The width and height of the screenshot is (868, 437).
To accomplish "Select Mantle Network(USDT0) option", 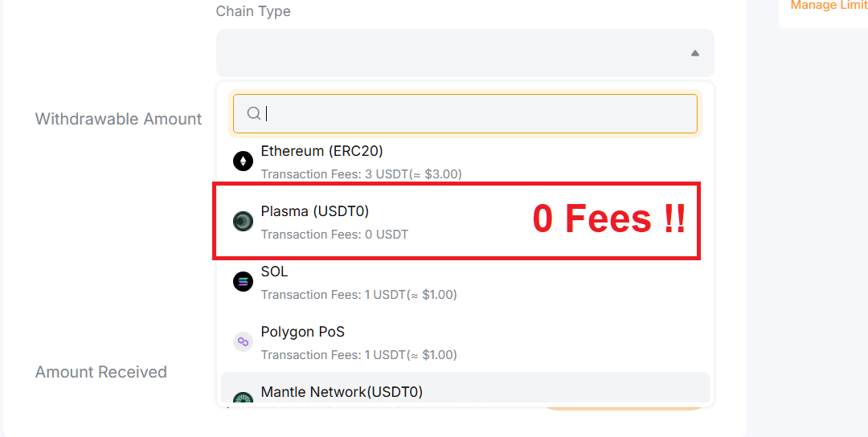I will pos(342,392).
